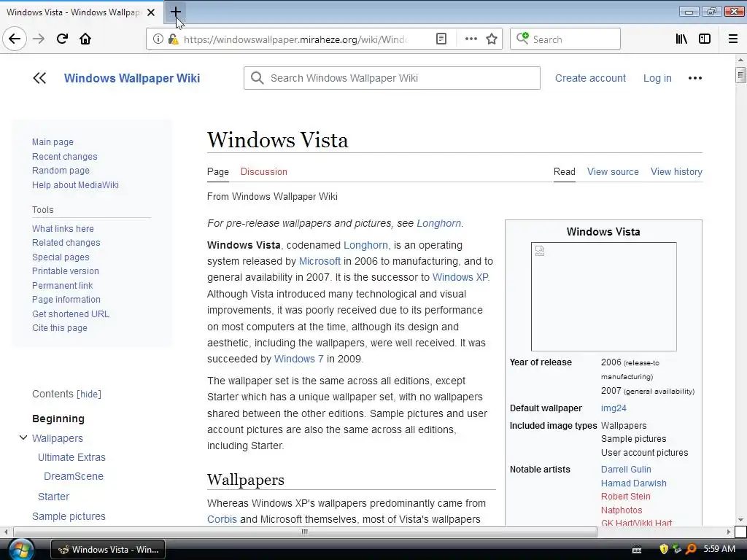Show site information icon in address bar
Image resolution: width=747 pixels, height=560 pixels.
point(158,39)
